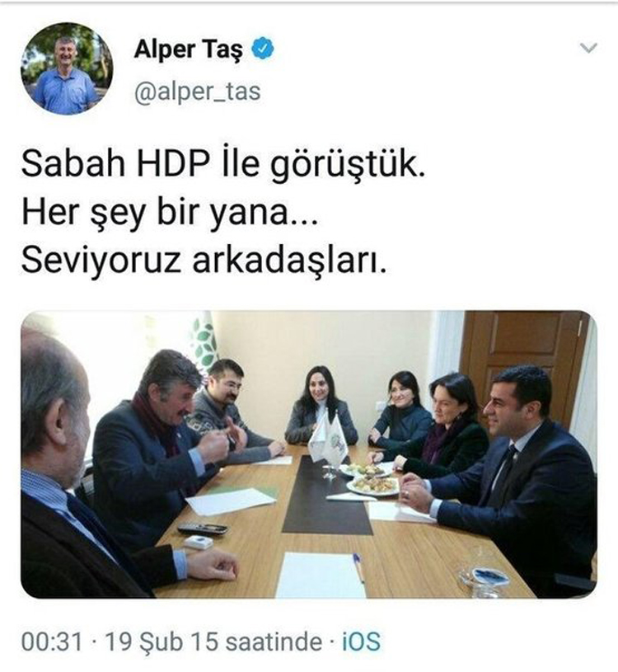618x672 pixels.
Task: Click the 'Her şey bir yana...' text line
Action: 170,214
